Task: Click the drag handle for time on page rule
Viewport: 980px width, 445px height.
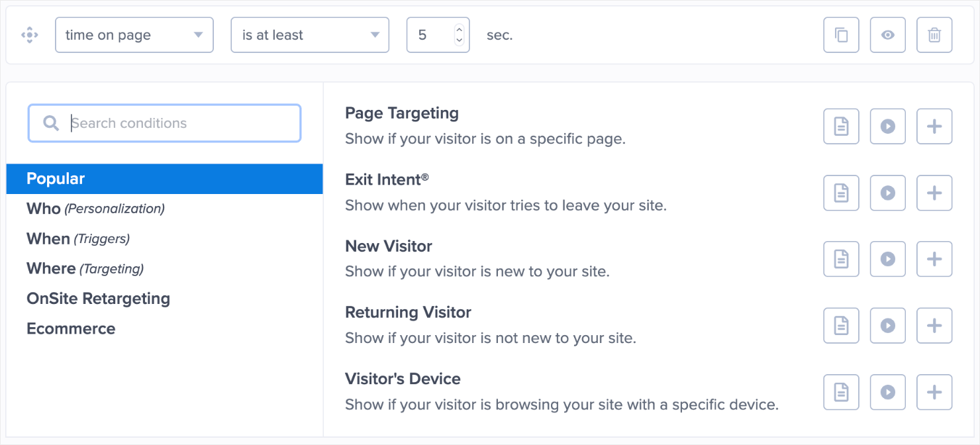Action: (30, 35)
